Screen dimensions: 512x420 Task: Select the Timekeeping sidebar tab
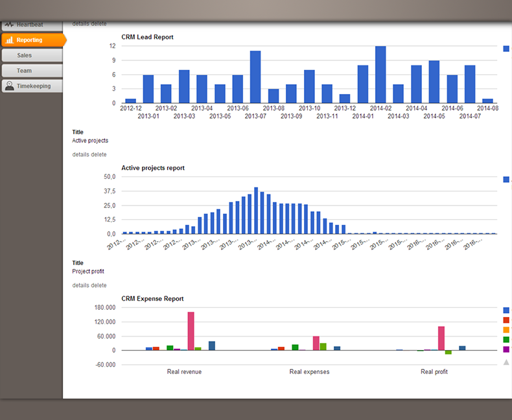coord(32,86)
